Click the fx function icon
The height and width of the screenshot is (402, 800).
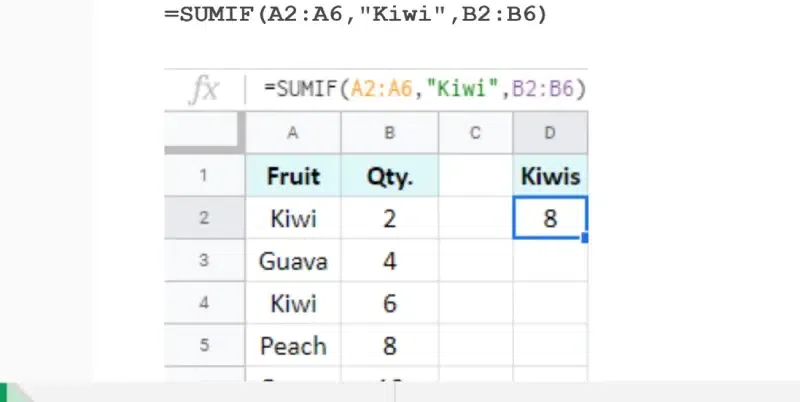(x=203, y=89)
